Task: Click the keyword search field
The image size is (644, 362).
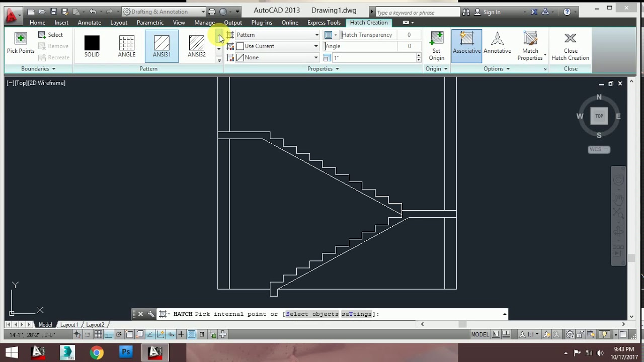Action: tap(417, 12)
